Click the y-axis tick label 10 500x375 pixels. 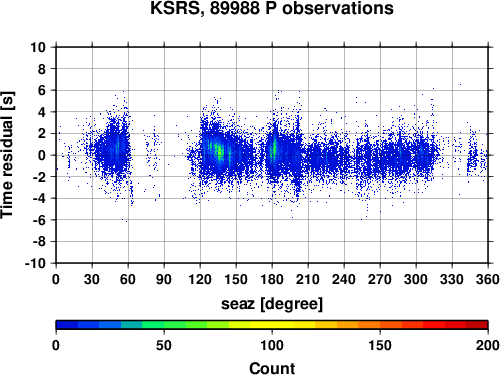click(38, 47)
